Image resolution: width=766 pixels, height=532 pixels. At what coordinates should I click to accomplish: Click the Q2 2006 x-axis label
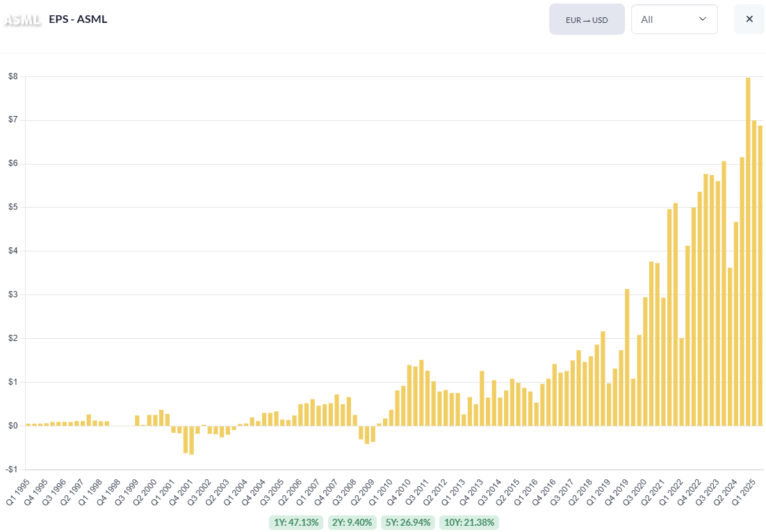tap(290, 492)
